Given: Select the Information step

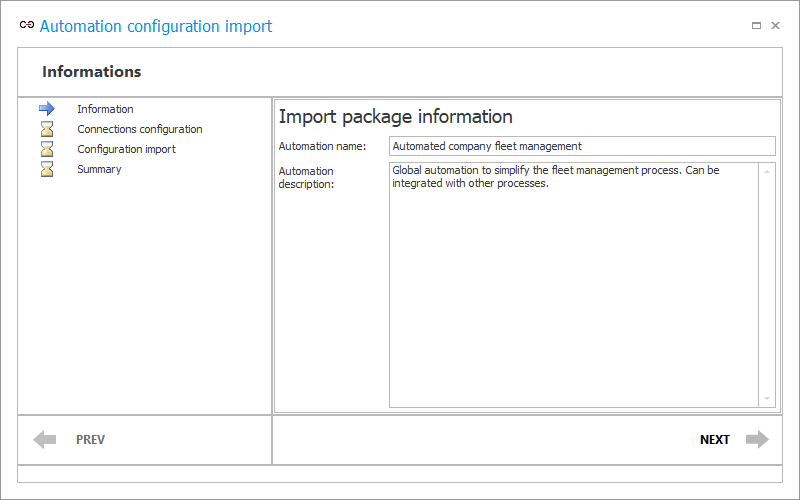Looking at the screenshot, I should pos(105,109).
